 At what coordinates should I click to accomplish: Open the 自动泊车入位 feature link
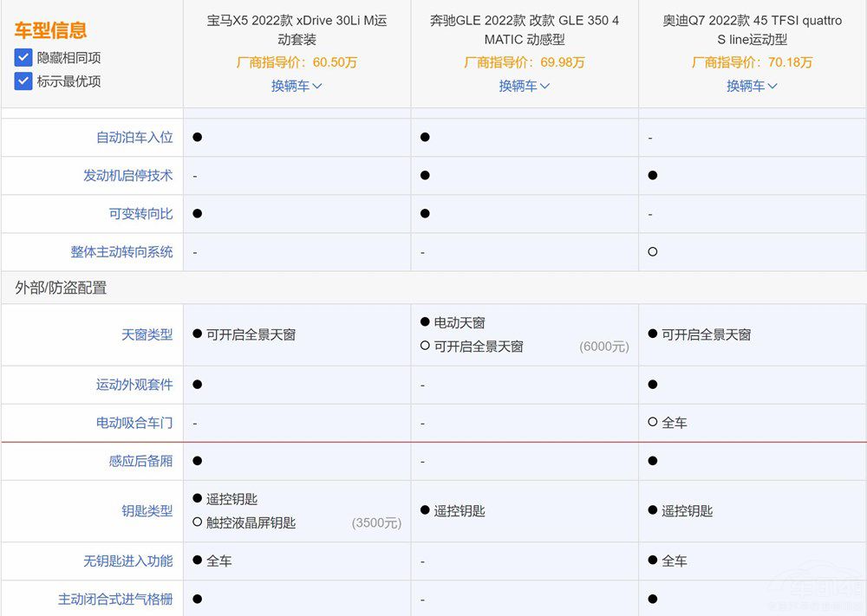134,137
